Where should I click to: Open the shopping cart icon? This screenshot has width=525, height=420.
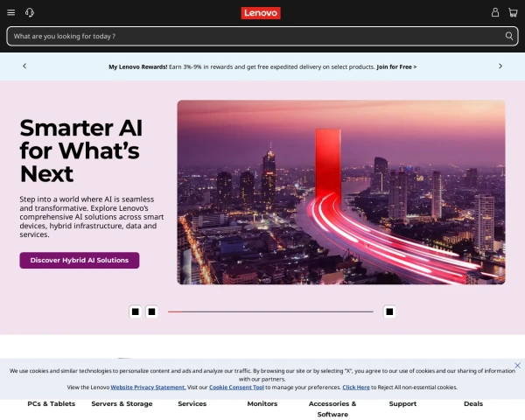click(513, 13)
